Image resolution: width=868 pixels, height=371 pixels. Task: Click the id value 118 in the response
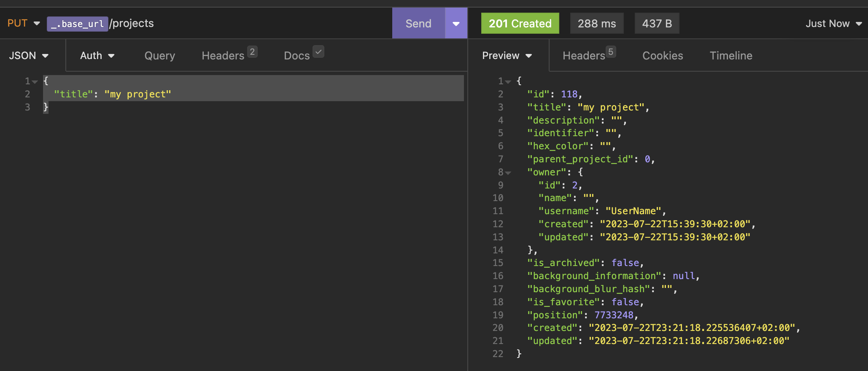(x=569, y=94)
